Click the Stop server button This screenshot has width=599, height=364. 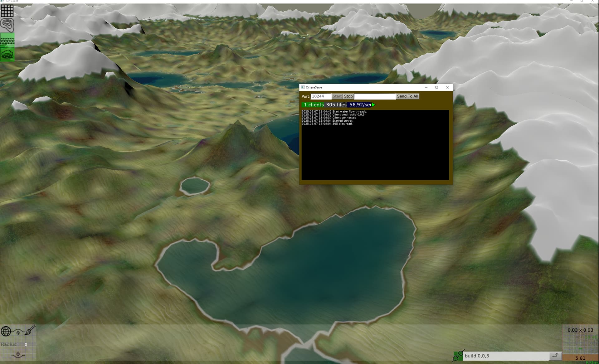tap(348, 96)
